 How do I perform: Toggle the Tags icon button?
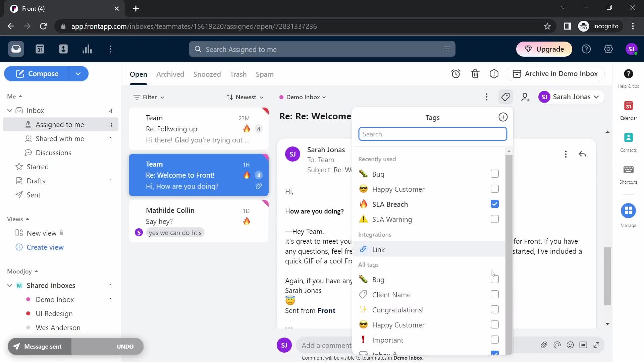click(505, 97)
